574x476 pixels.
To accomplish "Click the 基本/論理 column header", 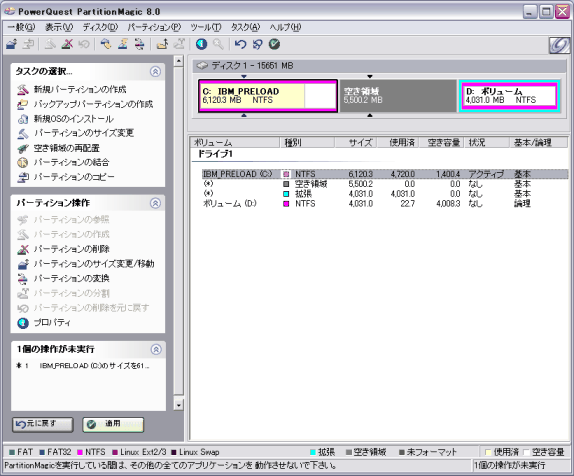I will (x=538, y=142).
